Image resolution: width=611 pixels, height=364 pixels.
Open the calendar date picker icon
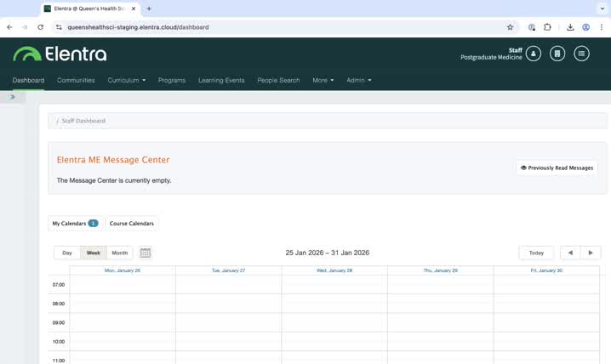(146, 253)
